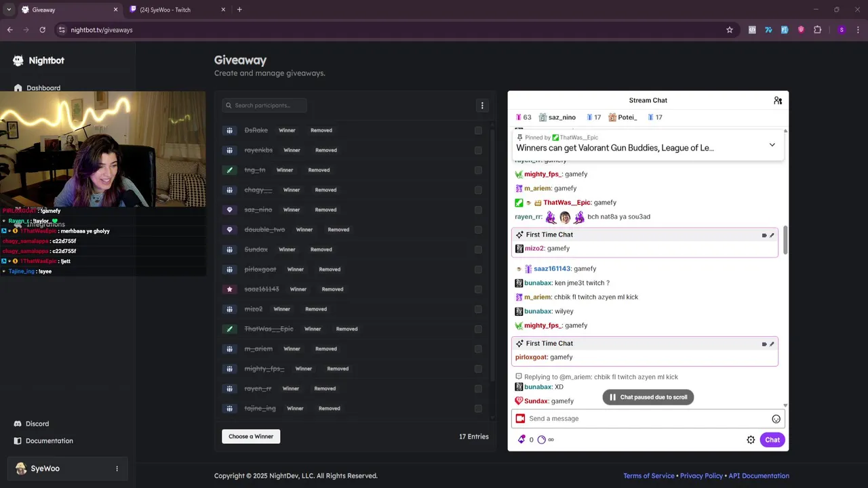The height and width of the screenshot is (488, 868).
Task: Bookmark this page with the star
Action: (730, 30)
